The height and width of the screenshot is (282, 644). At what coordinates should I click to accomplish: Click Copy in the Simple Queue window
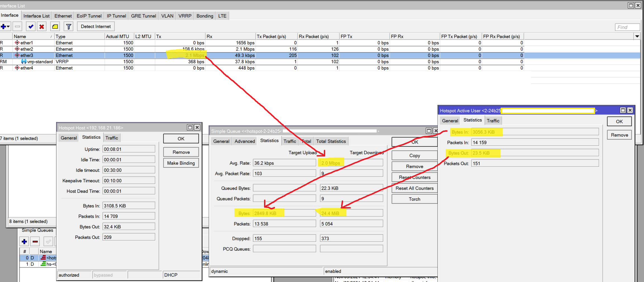click(x=415, y=155)
